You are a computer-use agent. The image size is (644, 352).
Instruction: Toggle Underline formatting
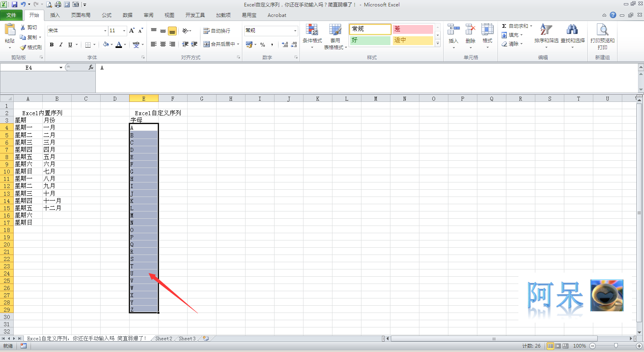[70, 45]
